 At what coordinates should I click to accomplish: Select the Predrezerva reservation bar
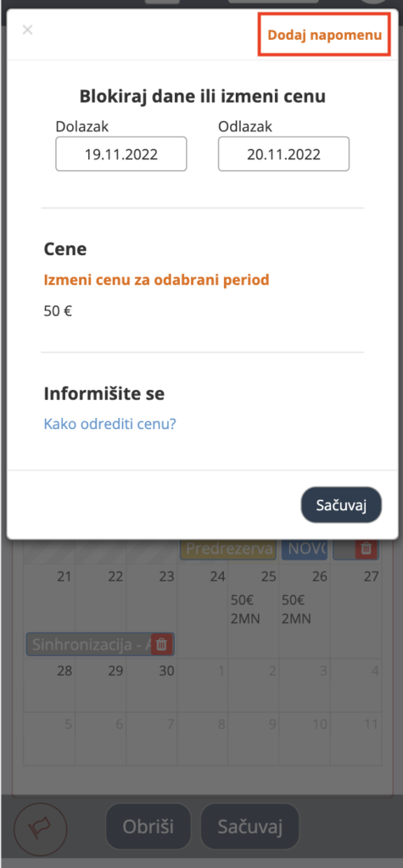click(x=228, y=548)
